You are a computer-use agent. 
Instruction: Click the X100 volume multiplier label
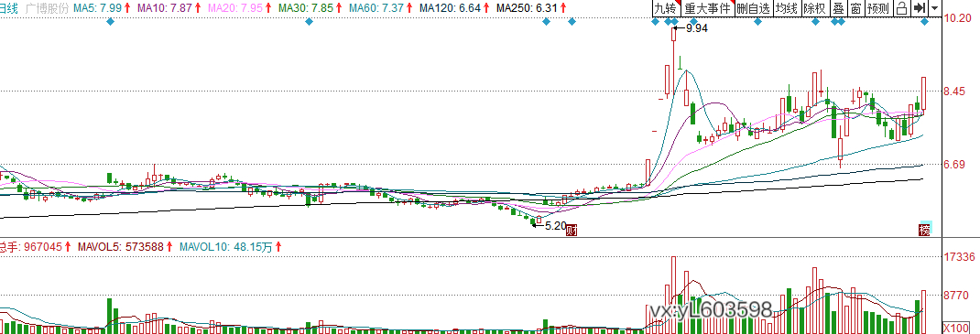pos(955,328)
